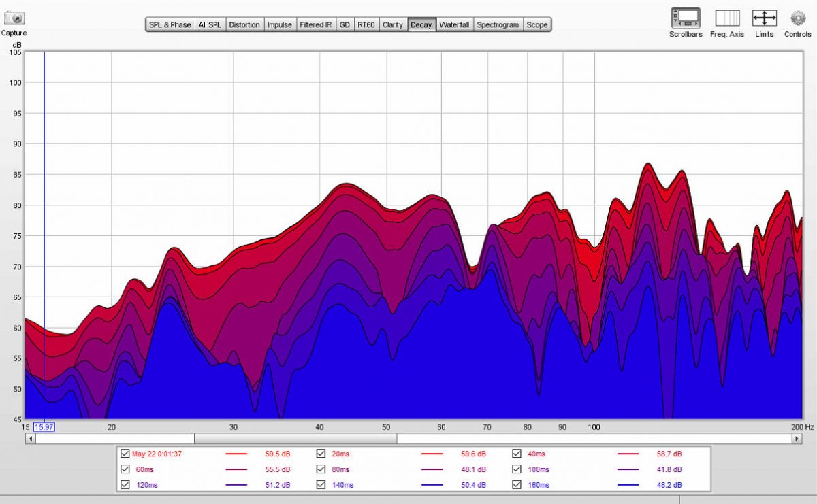Select the RT60 tab

coord(366,25)
